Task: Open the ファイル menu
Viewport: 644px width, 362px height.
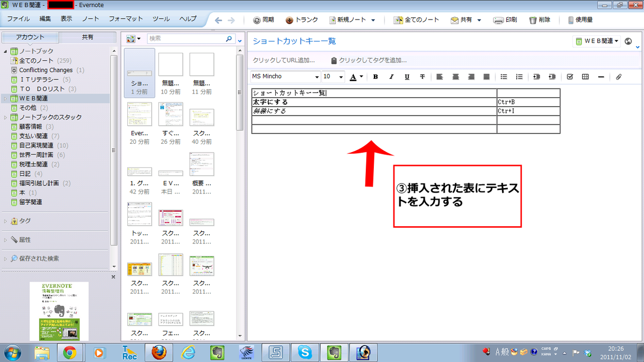Action: click(x=18, y=19)
